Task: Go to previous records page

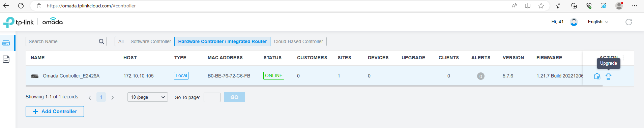Action: pyautogui.click(x=90, y=97)
